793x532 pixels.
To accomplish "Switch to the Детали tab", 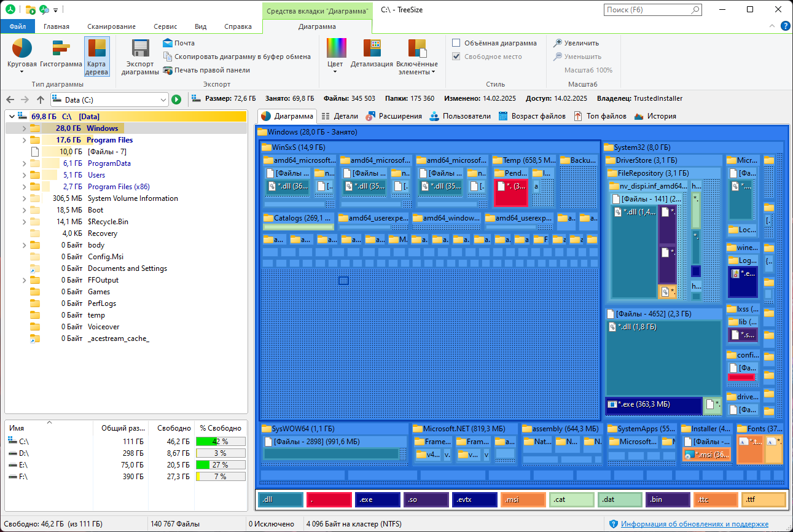I will point(339,116).
